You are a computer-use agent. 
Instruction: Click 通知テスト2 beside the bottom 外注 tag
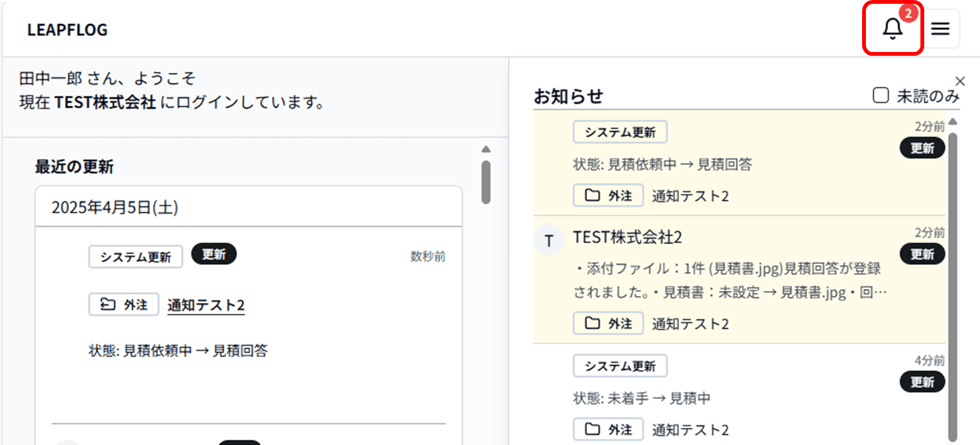click(x=690, y=429)
